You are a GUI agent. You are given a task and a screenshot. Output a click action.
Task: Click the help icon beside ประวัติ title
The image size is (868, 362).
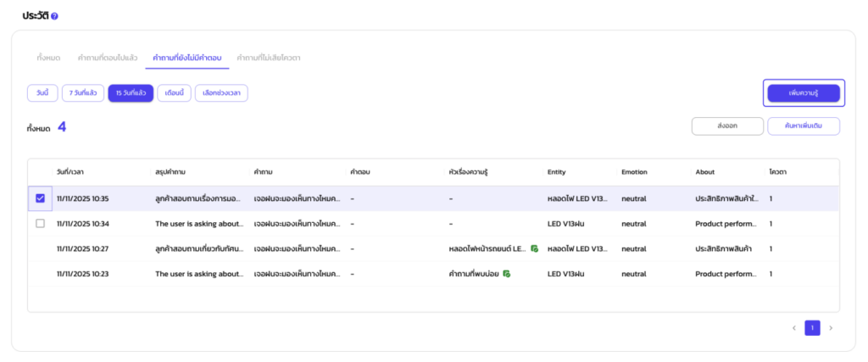[55, 16]
